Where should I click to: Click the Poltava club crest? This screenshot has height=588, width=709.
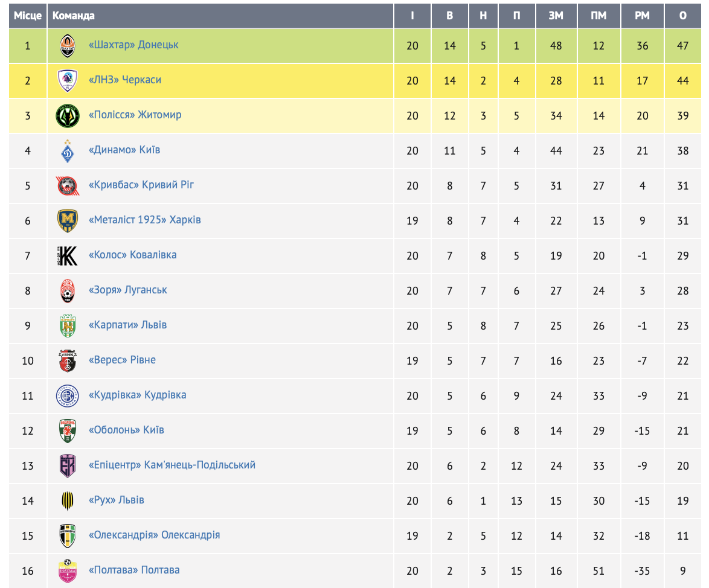pyautogui.click(x=68, y=571)
